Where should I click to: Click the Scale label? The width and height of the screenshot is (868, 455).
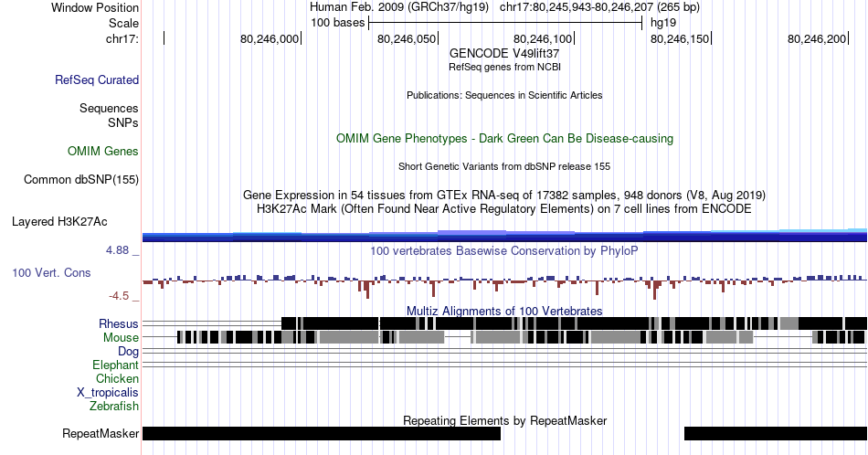point(124,23)
